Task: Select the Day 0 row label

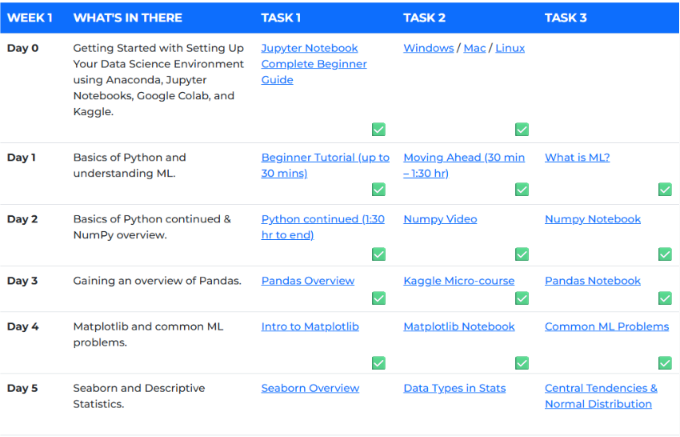Action: tap(23, 48)
